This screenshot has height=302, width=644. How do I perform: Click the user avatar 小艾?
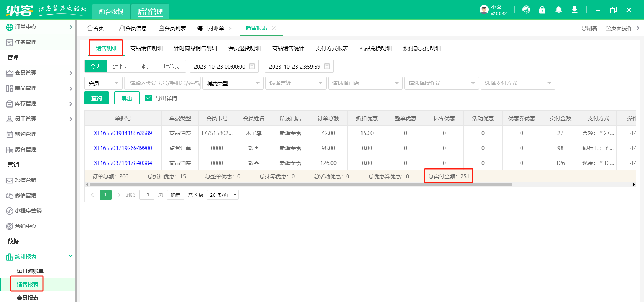(484, 10)
